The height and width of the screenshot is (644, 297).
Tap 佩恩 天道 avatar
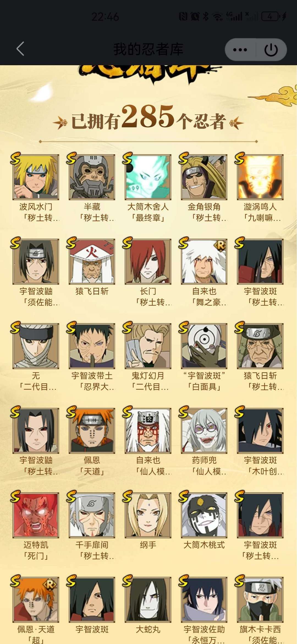92,431
